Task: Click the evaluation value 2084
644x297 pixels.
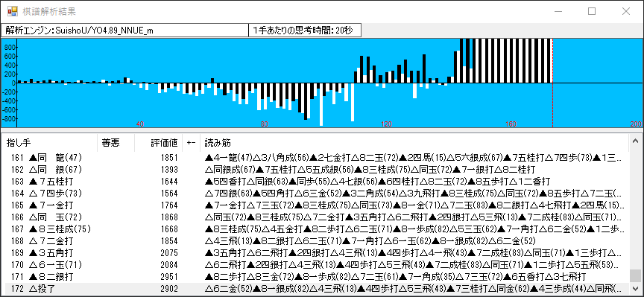Action: click(x=170, y=264)
